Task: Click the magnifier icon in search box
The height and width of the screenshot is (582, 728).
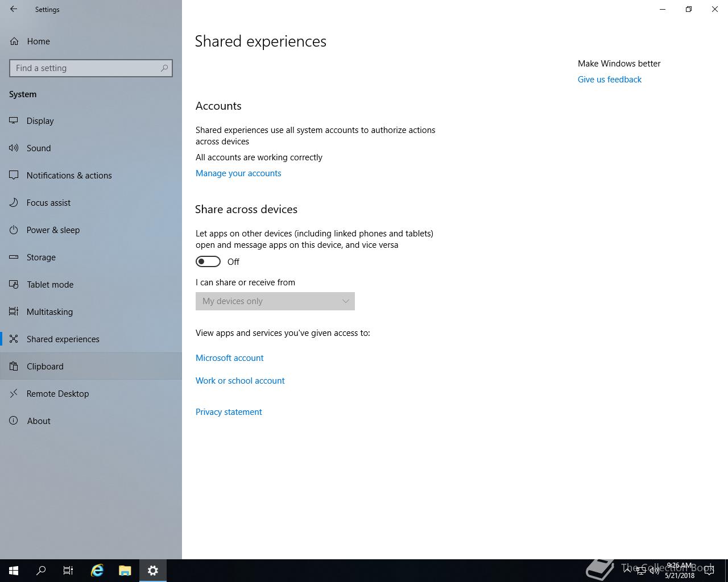Action: point(164,68)
